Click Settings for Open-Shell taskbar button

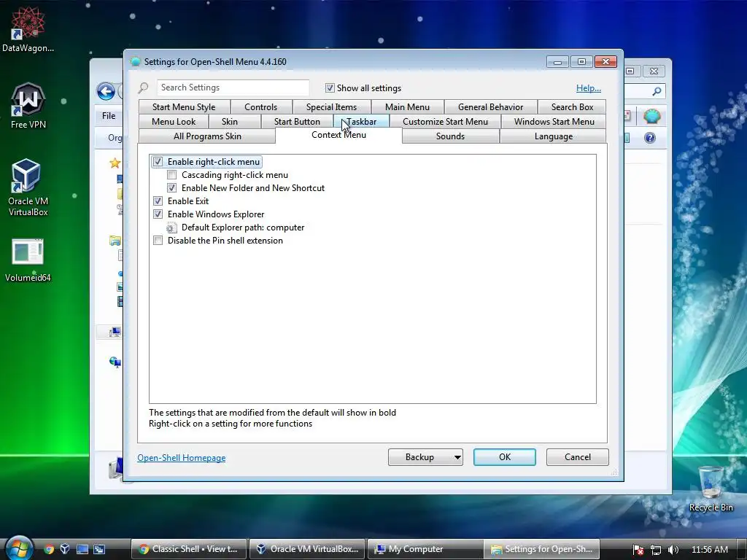(x=542, y=549)
